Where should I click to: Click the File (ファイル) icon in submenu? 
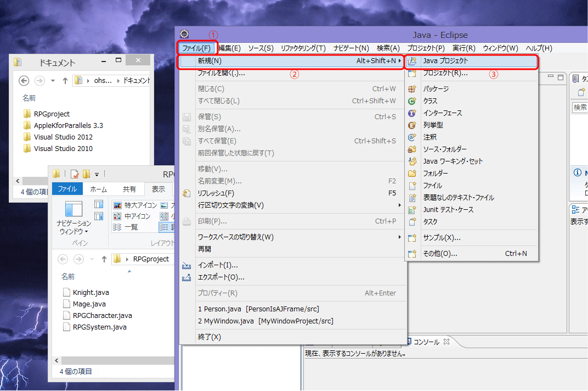(412, 186)
